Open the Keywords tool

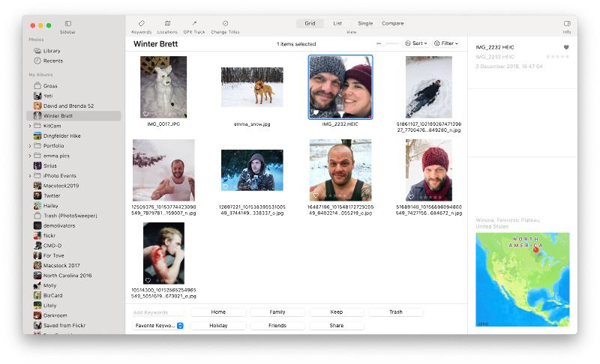(142, 27)
